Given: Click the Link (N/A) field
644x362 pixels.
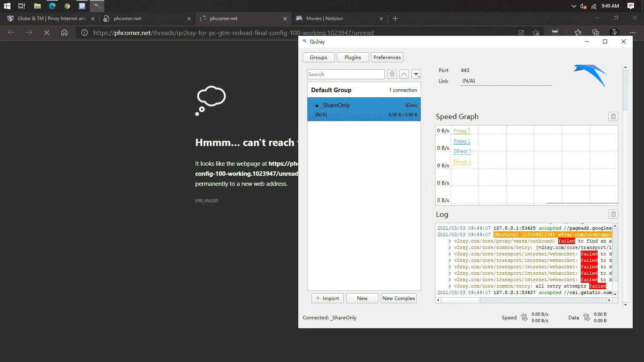Looking at the screenshot, I should coord(506,81).
